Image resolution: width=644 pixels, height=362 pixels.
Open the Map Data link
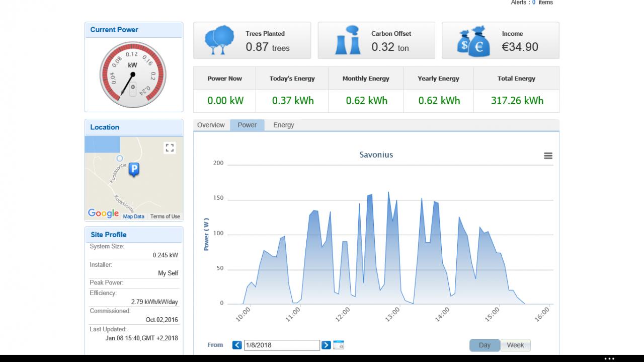pyautogui.click(x=133, y=216)
